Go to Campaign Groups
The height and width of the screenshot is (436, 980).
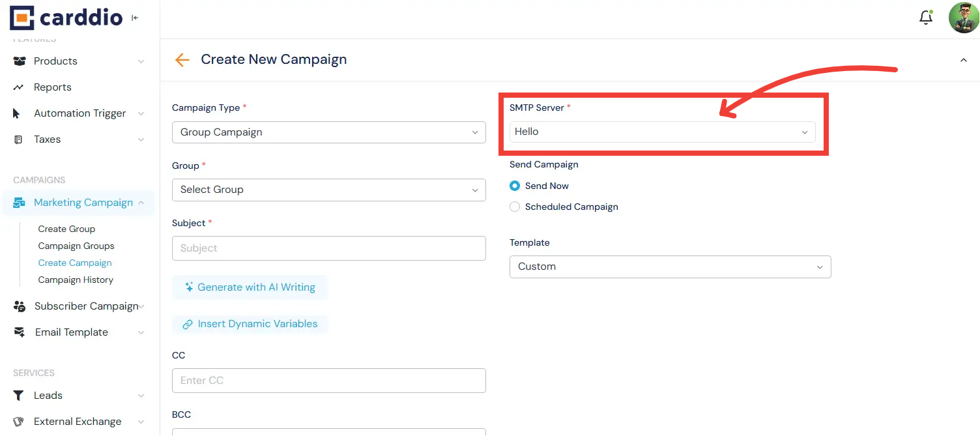(x=76, y=246)
